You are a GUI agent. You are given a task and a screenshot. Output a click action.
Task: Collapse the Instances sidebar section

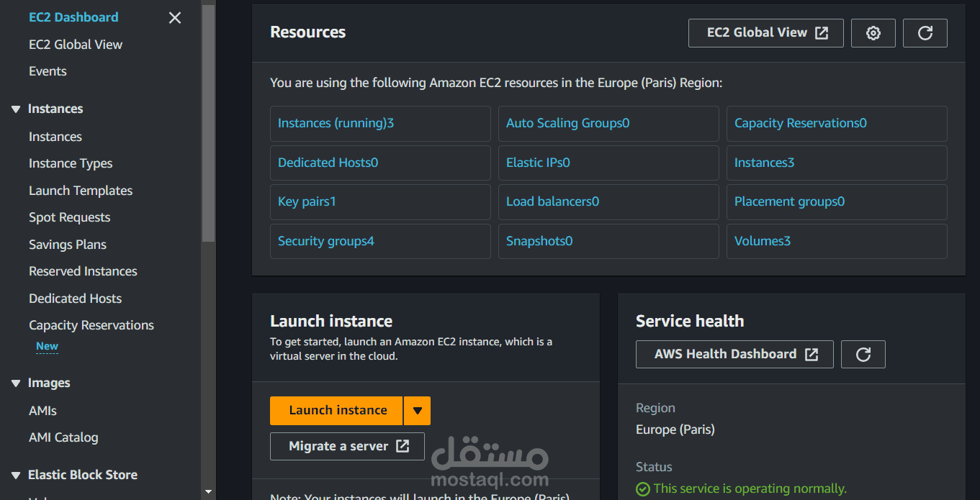pyautogui.click(x=16, y=109)
